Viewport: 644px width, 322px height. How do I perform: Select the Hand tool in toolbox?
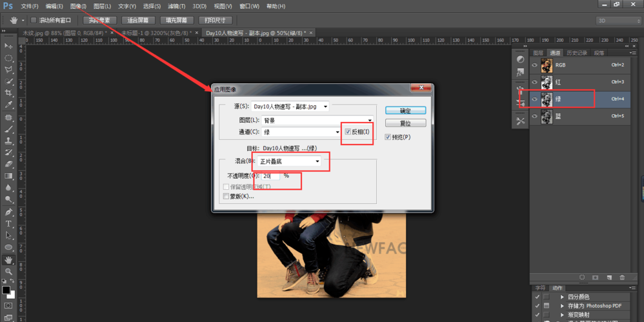(x=8, y=260)
